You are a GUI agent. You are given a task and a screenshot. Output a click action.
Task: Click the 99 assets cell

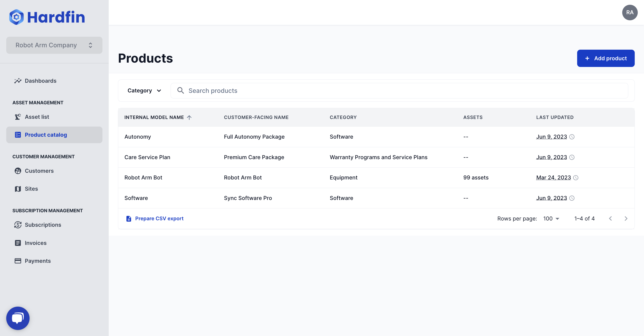pos(476,178)
